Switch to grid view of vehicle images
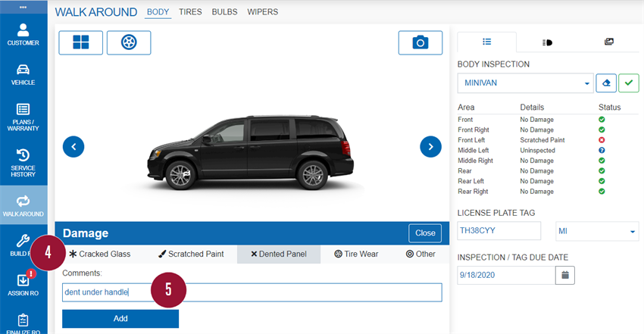This screenshot has height=334, width=644. pos(80,42)
